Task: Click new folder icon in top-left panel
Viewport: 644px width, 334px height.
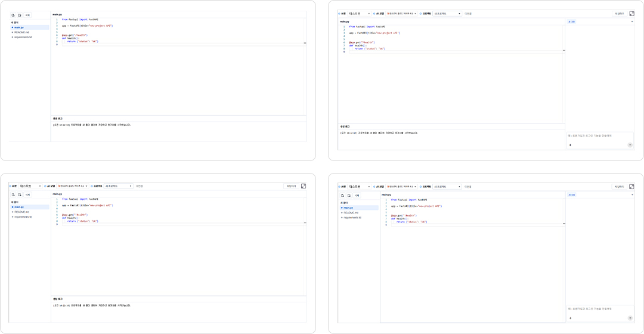Action: click(x=19, y=15)
